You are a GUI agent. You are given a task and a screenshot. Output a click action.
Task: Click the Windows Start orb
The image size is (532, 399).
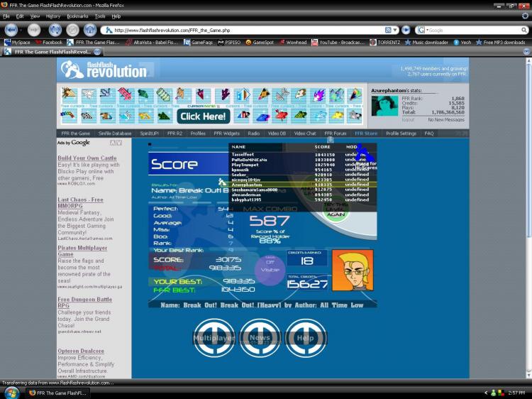(x=12, y=393)
